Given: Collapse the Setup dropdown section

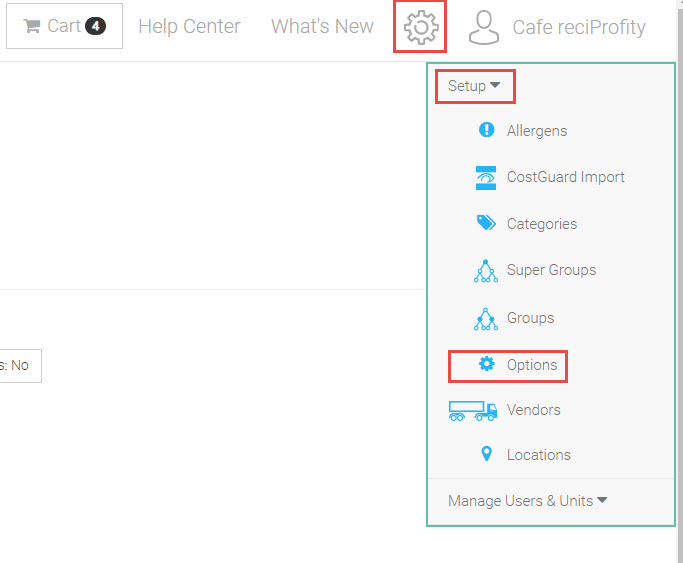Looking at the screenshot, I should coord(474,86).
